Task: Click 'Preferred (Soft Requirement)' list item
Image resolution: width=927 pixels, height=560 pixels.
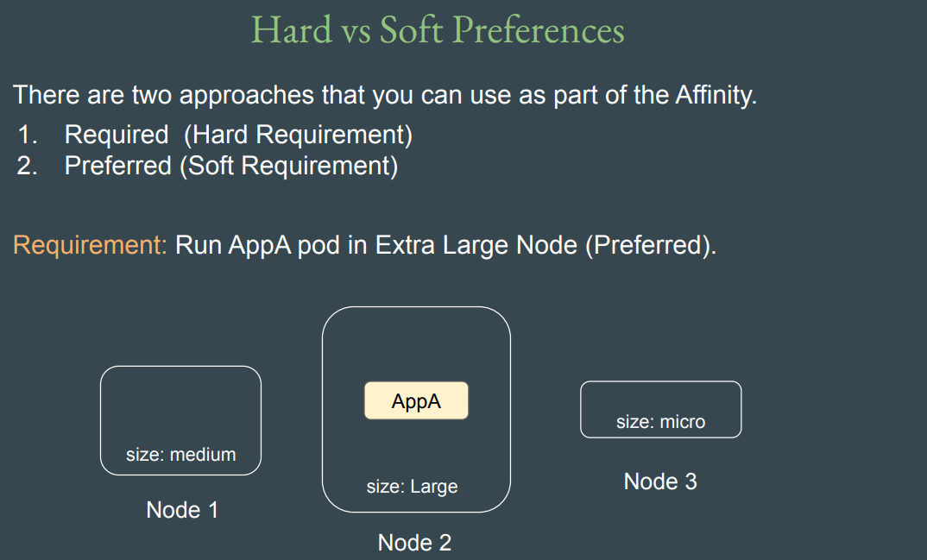Action: tap(231, 166)
